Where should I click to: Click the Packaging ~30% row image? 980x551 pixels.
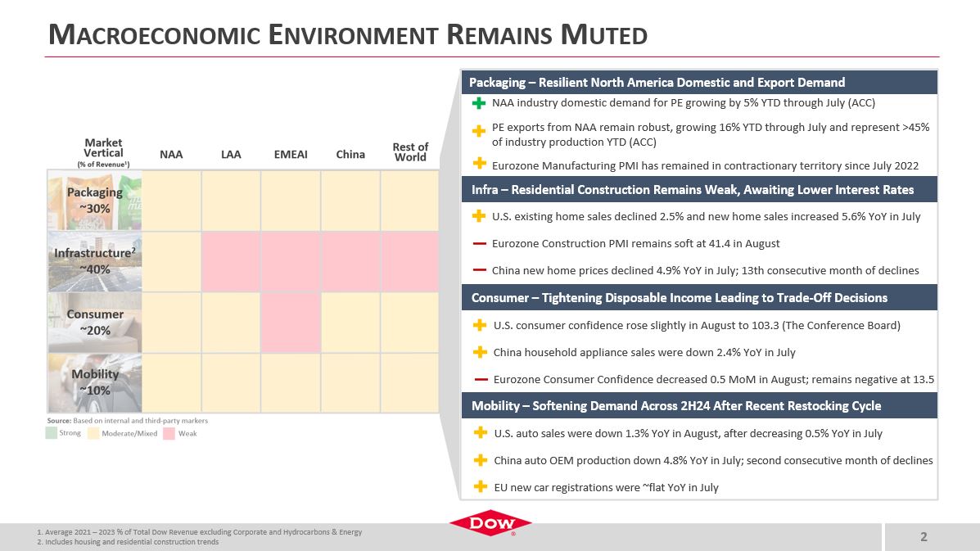coord(95,201)
